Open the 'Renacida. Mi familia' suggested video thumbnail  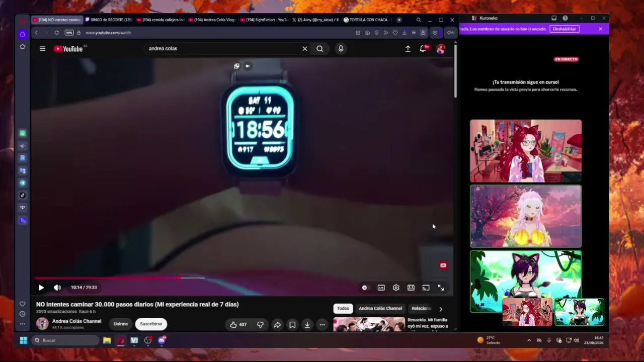[x=369, y=324]
